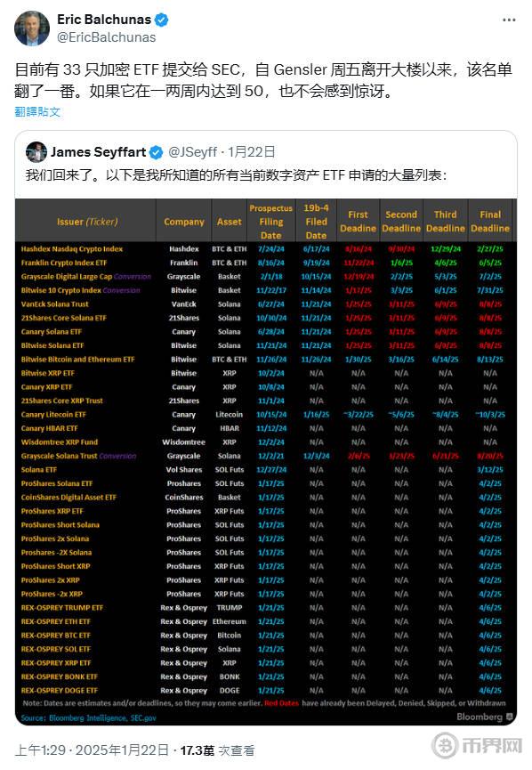Click the 翻譯貼文 translate post link
The width and height of the screenshot is (532, 770).
[37, 112]
